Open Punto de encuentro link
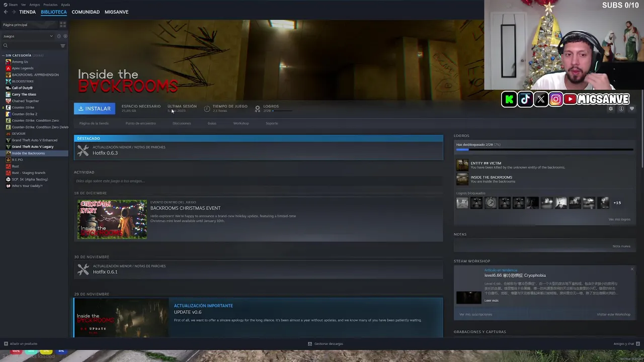 click(x=140, y=123)
